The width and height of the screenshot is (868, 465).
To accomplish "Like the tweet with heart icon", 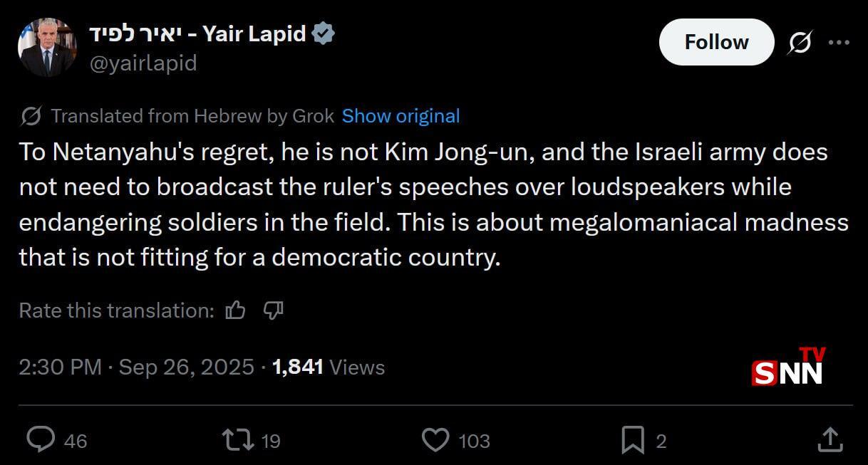I will [435, 440].
